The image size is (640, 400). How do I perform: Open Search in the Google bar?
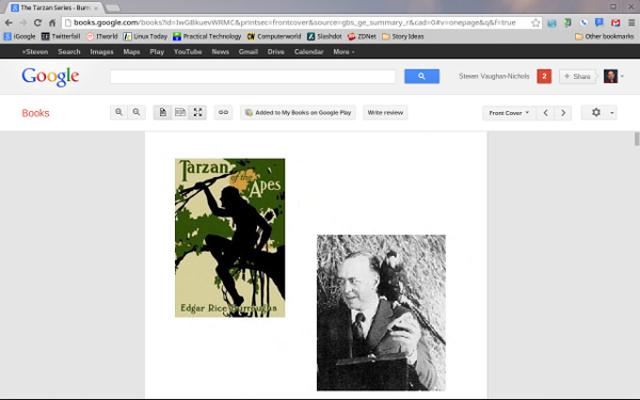point(69,52)
